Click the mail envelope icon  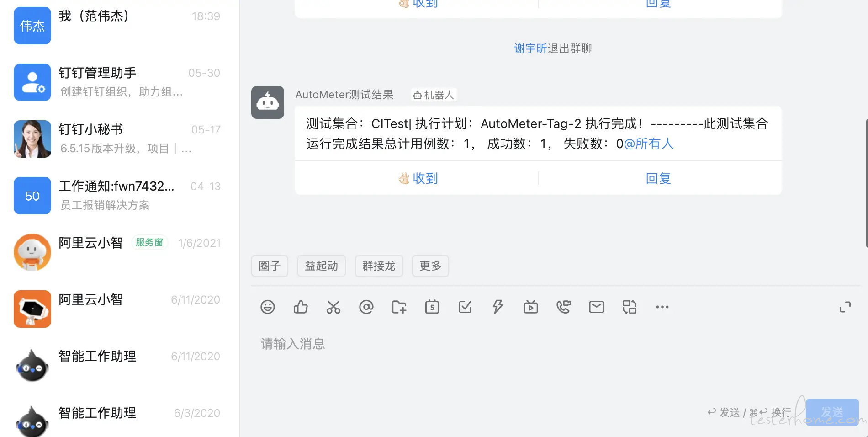[x=597, y=307]
